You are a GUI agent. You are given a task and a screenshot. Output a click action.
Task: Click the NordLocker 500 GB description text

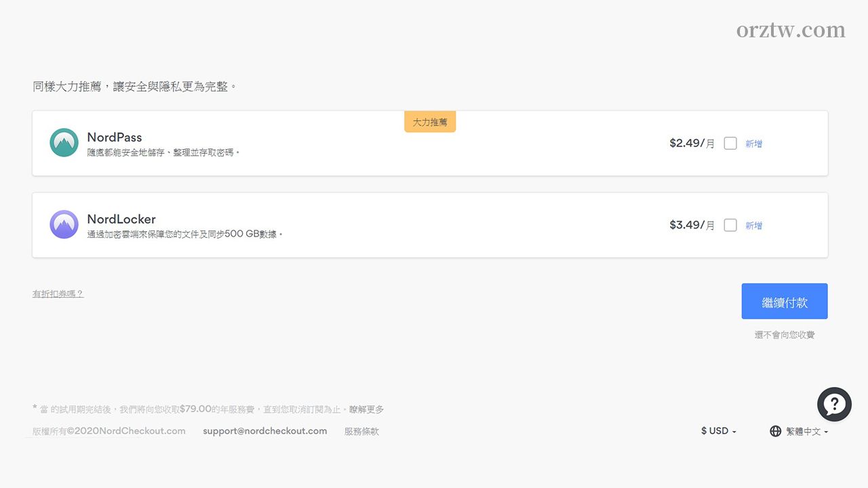pos(184,235)
